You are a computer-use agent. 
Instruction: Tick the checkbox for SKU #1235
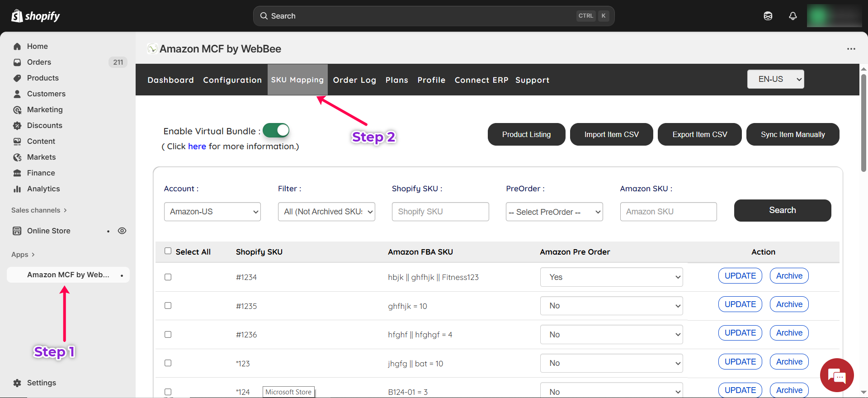pyautogui.click(x=168, y=306)
